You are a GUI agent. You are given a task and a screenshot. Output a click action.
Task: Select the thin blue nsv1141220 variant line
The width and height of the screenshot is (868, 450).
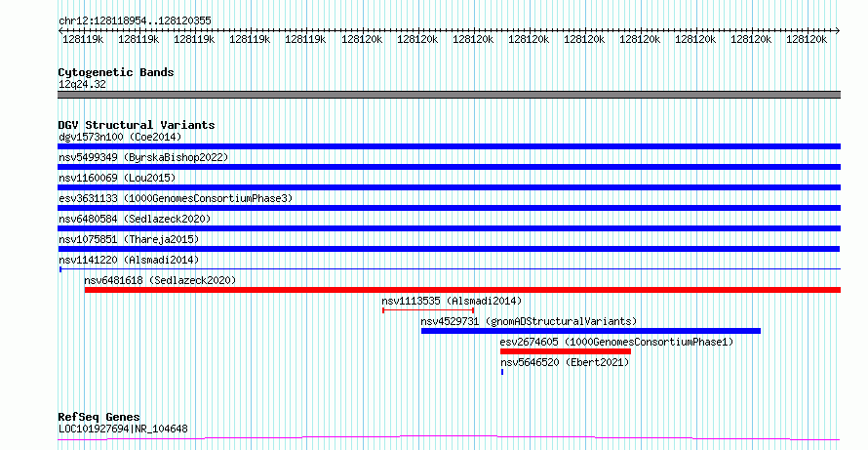coord(450,269)
